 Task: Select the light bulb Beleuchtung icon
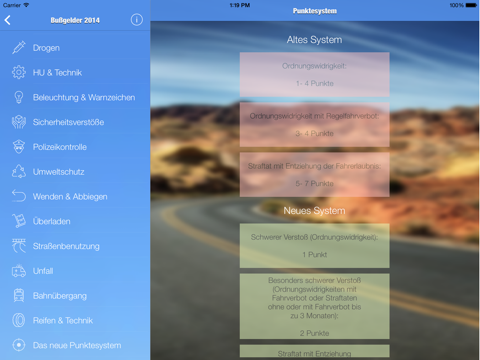pos(19,97)
